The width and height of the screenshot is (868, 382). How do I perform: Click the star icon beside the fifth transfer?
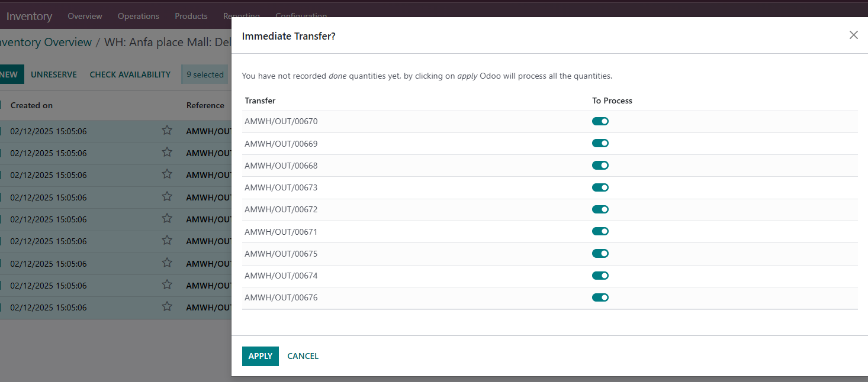[166, 219]
